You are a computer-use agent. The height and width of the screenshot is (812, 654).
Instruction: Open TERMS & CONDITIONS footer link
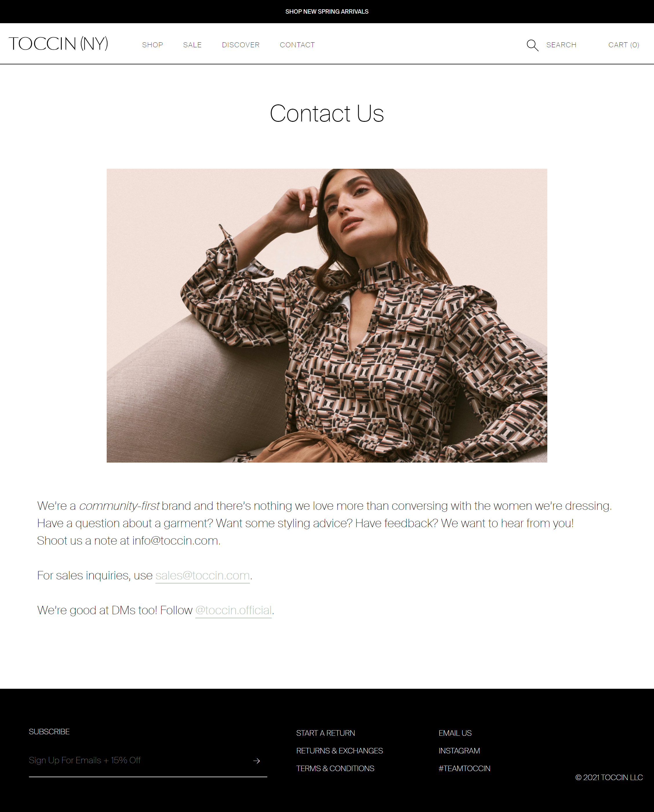point(335,768)
